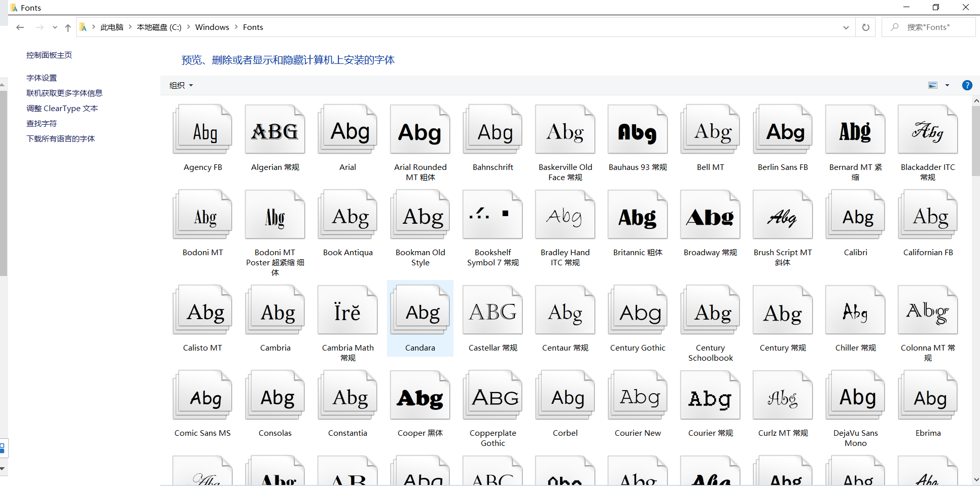This screenshot has width=980, height=486.
Task: Select the Blackadder ITC font icon
Action: (x=928, y=129)
